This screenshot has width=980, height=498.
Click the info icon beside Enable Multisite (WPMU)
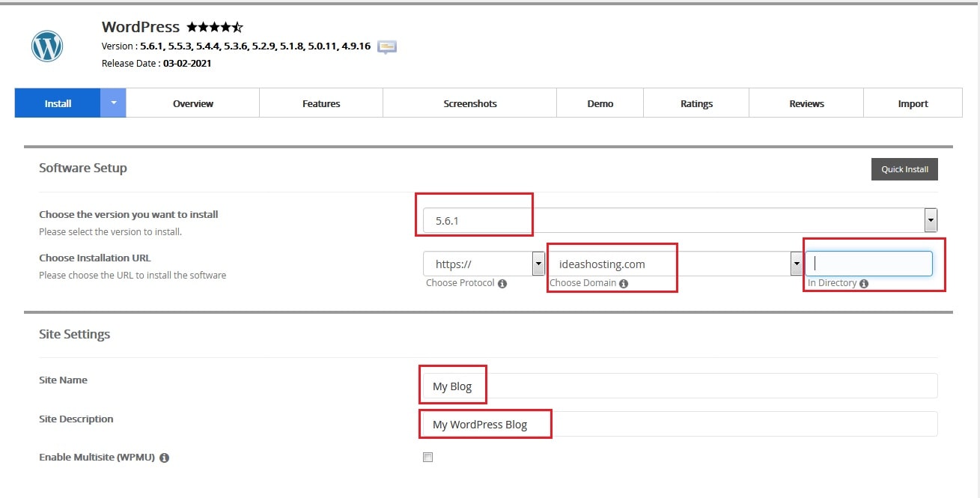click(164, 457)
